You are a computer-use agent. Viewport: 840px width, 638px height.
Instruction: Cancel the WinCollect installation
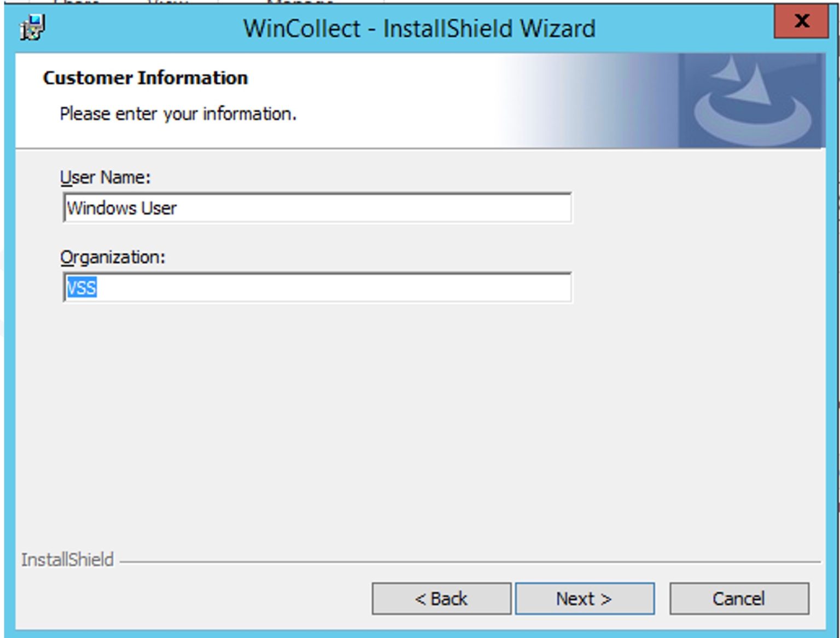point(739,599)
